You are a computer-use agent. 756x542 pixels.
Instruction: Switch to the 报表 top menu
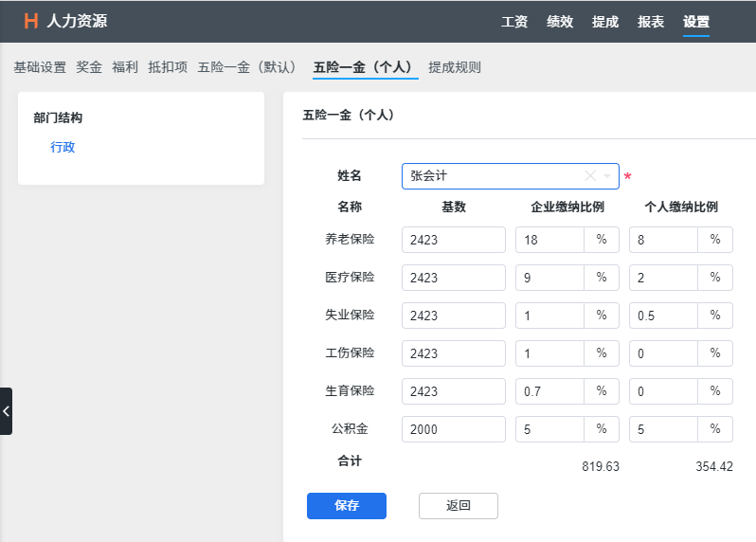click(651, 22)
